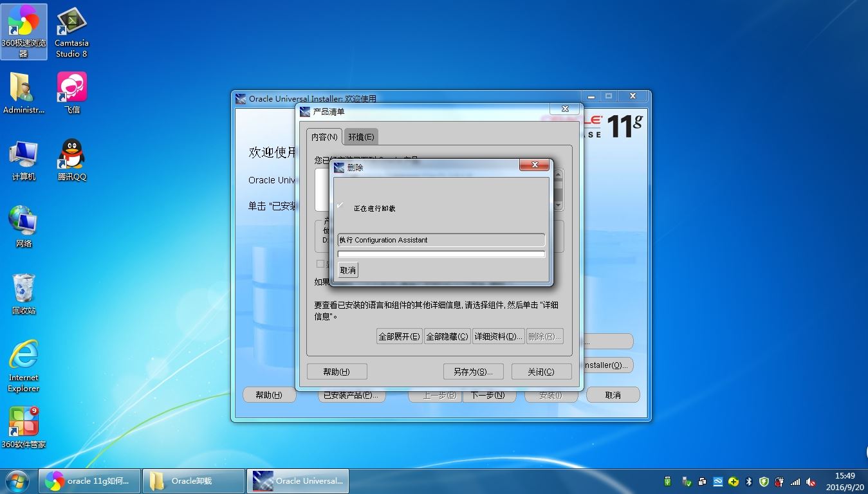Viewport: 868px width, 494px height.
Task: Maximize the Oracle Universal Installer window
Action: click(609, 96)
